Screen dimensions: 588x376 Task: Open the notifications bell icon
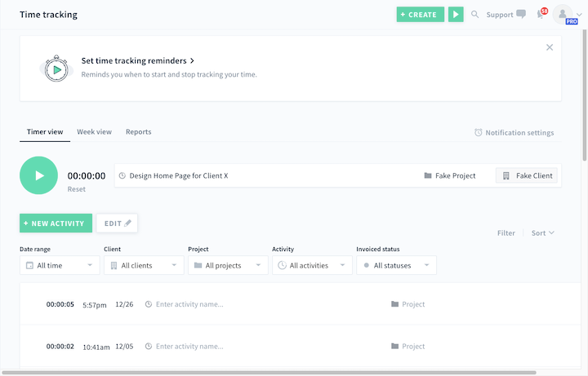click(541, 15)
